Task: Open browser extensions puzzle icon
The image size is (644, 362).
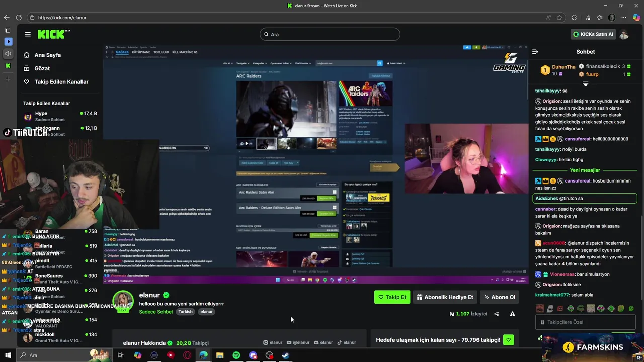Action: click(574, 17)
